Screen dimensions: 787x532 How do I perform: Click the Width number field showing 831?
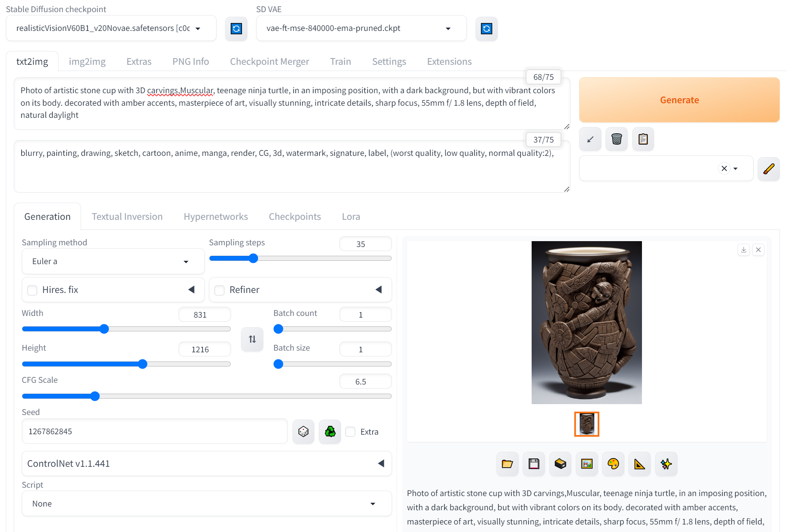point(205,314)
